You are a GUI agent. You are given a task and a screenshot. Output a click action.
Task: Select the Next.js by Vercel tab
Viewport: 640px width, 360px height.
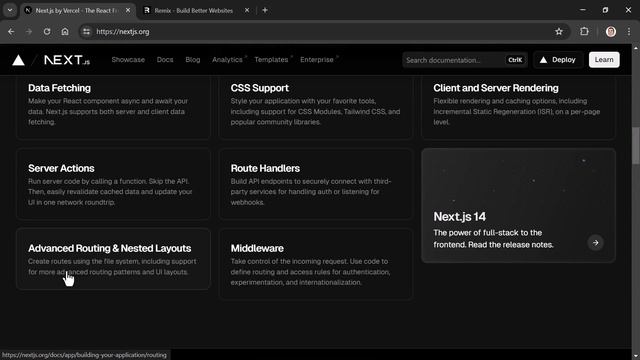pos(78,10)
